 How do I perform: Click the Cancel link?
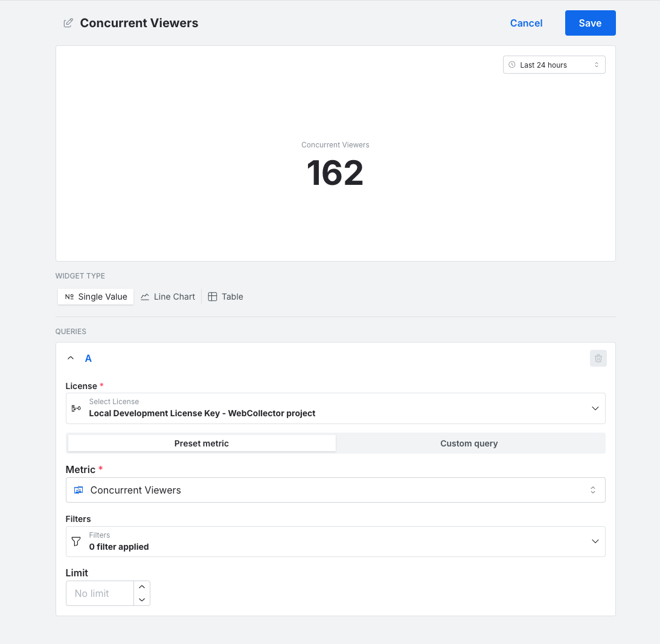(x=526, y=23)
